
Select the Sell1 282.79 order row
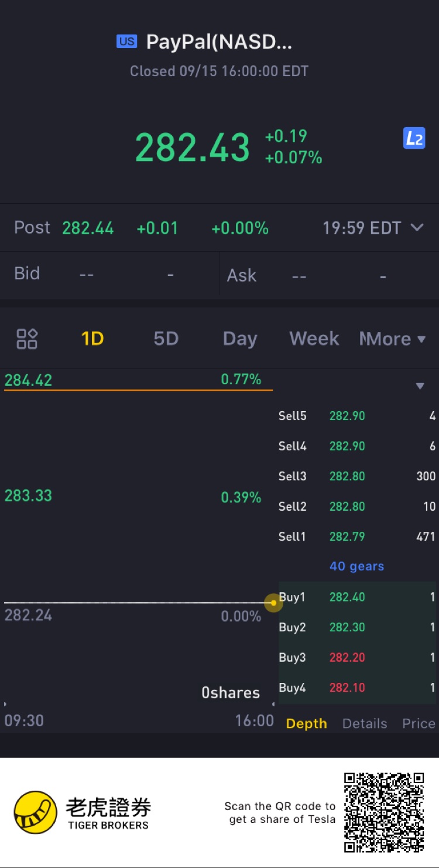(x=356, y=536)
